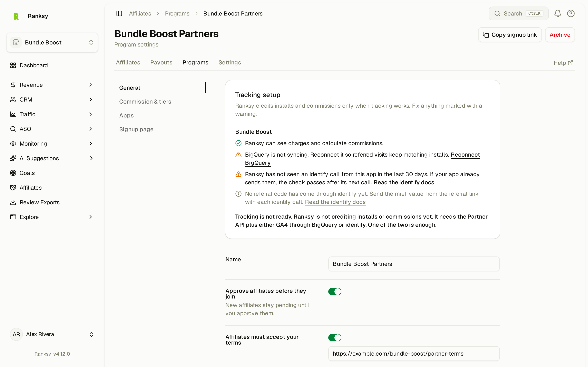
Task: Disable Approve affiliates before they join
Action: click(x=335, y=292)
